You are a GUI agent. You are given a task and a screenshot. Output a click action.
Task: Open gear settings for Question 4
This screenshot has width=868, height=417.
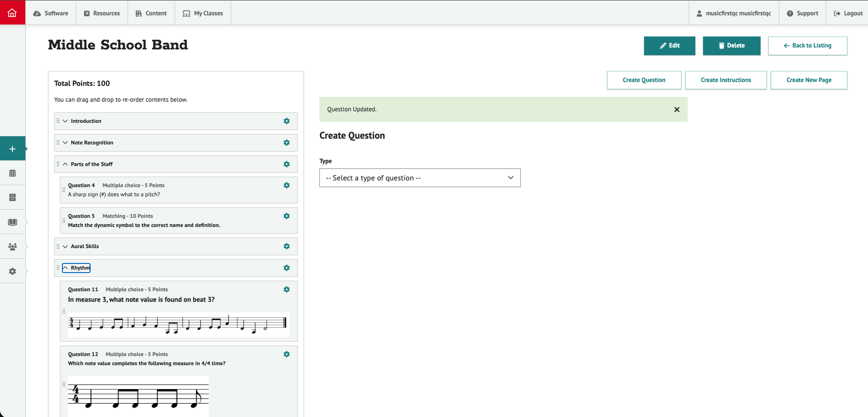point(287,185)
